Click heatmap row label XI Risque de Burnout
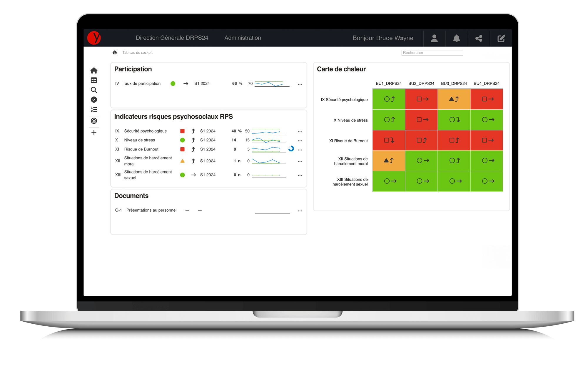Viewport: 588px width, 376px height. tap(348, 141)
